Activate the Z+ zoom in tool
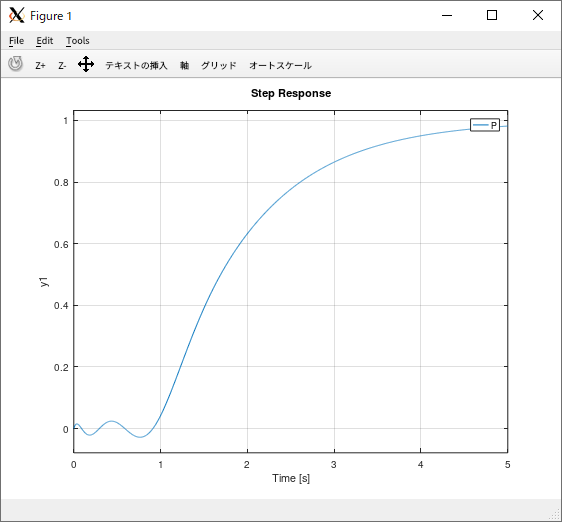This screenshot has height=522, width=562. pyautogui.click(x=40, y=66)
